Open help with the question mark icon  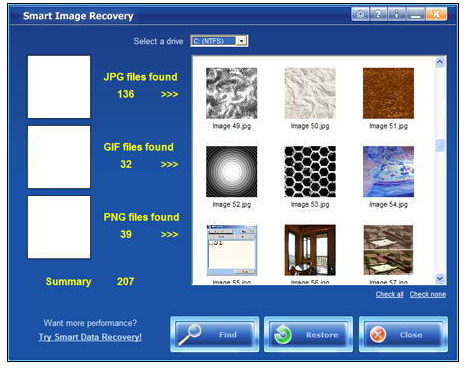tap(378, 14)
